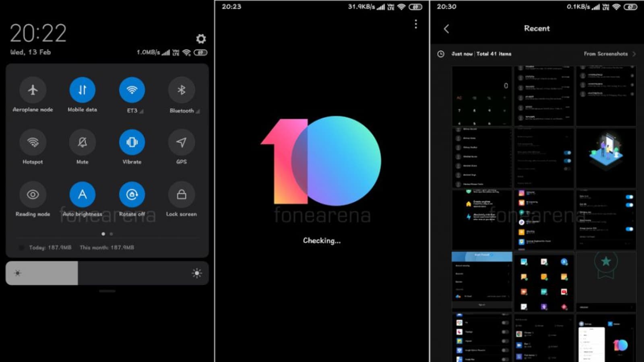Tap 'Total 41 items' text
Screen dimensions: 644x362
click(494, 54)
